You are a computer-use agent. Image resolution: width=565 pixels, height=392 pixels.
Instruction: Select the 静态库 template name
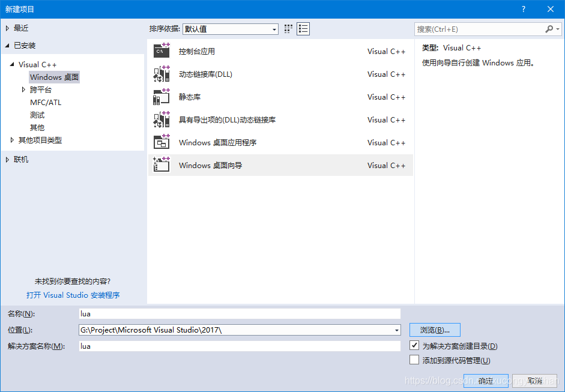click(x=190, y=97)
